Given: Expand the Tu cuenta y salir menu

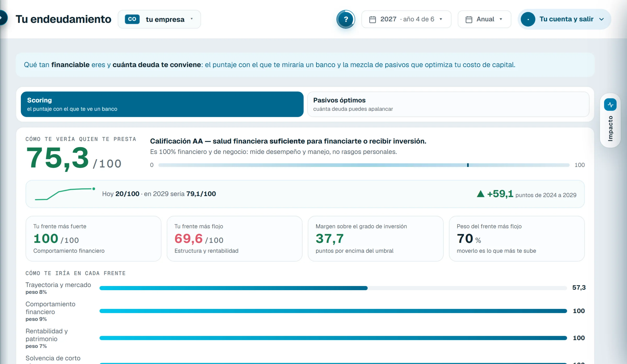Looking at the screenshot, I should coord(564,19).
